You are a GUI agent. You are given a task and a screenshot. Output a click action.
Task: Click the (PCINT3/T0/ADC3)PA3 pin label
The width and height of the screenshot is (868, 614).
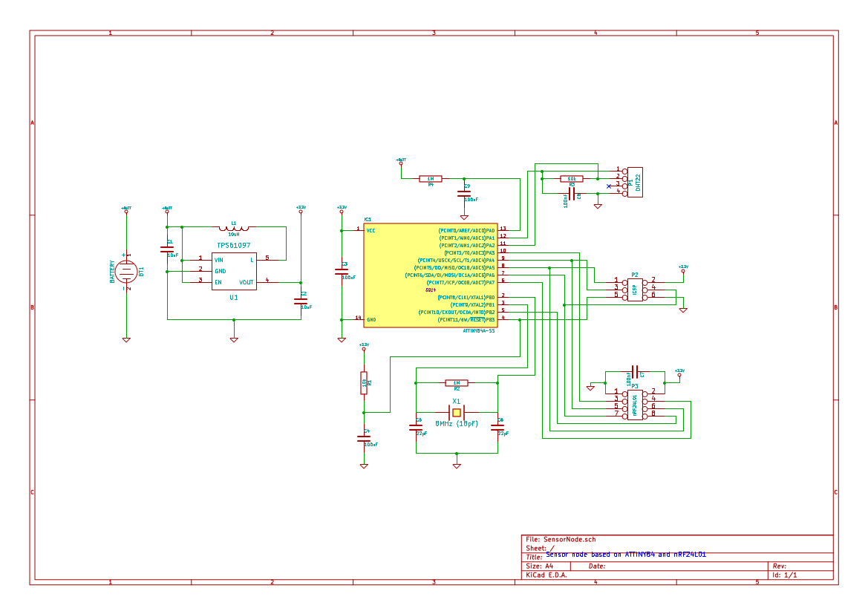[469, 253]
